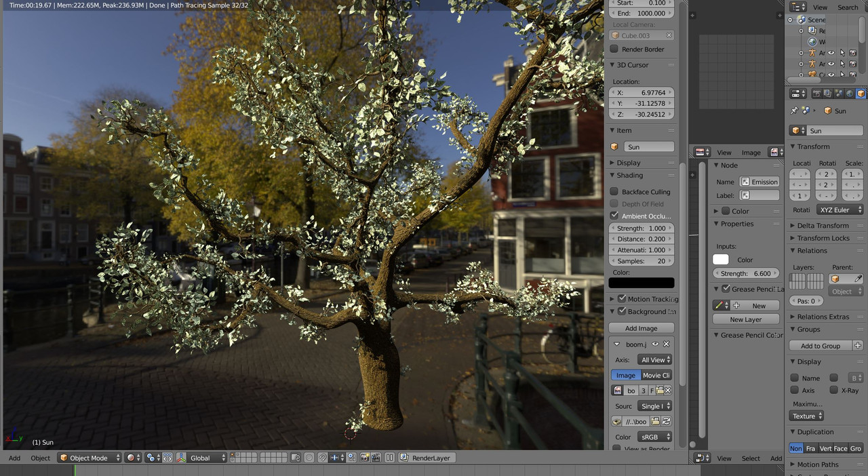
Task: Unlink the bo image datablock
Action: 667,391
